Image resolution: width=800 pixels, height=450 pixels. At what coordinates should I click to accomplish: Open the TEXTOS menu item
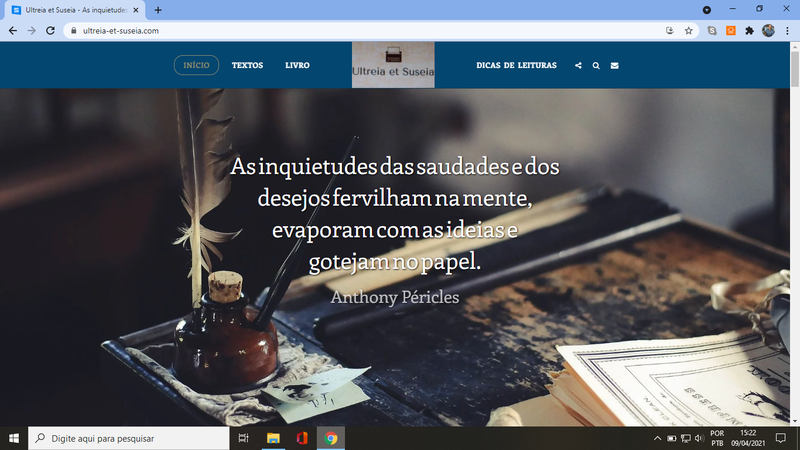[247, 66]
